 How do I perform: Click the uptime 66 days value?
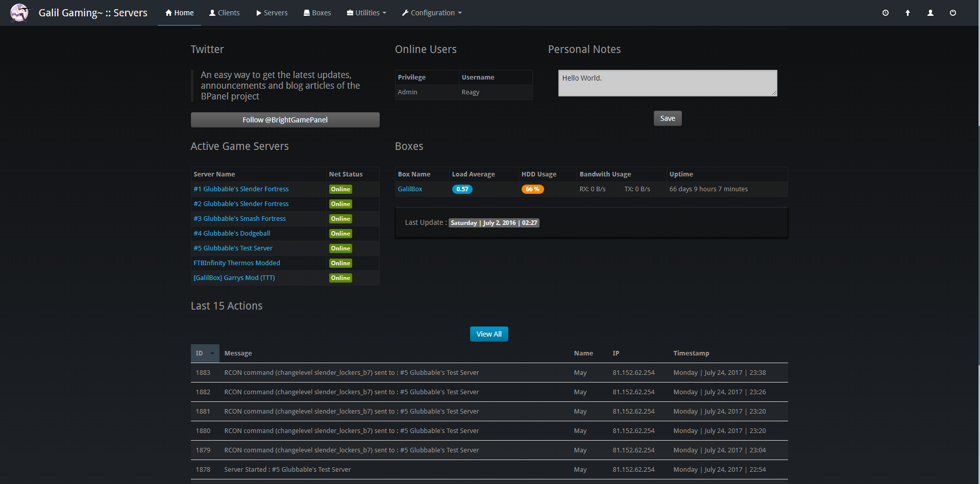(708, 189)
